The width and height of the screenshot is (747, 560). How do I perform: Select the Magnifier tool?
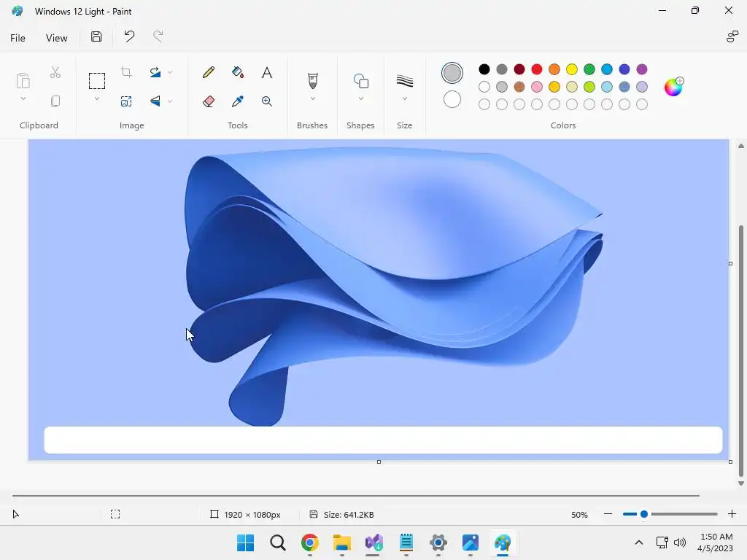tap(267, 101)
